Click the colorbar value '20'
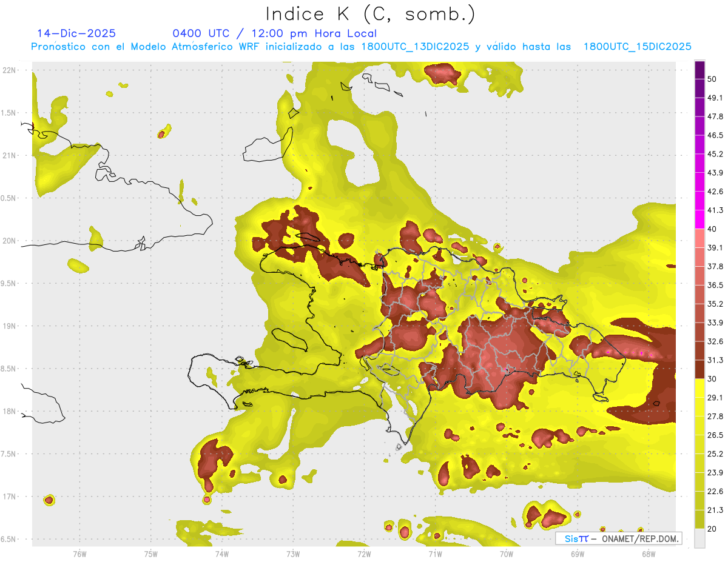Viewport: 728px width, 562px height. click(x=712, y=529)
